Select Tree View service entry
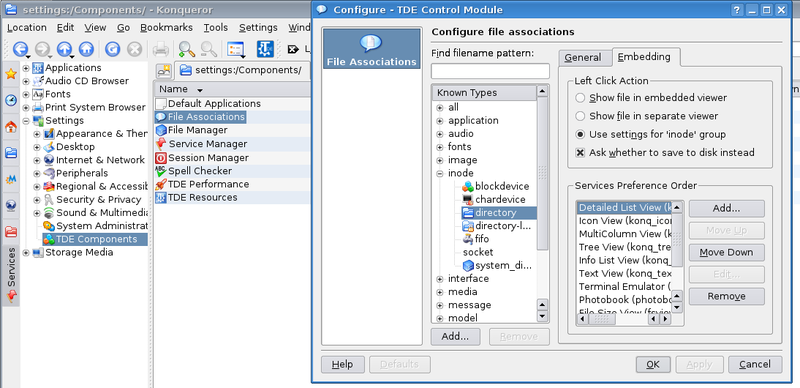The height and width of the screenshot is (388, 800). (624, 247)
